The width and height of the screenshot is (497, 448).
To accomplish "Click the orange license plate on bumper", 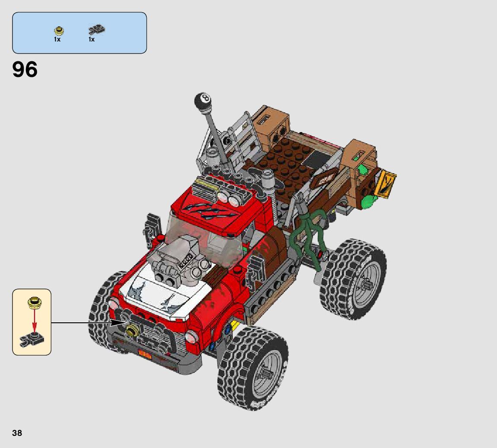I will [x=144, y=356].
